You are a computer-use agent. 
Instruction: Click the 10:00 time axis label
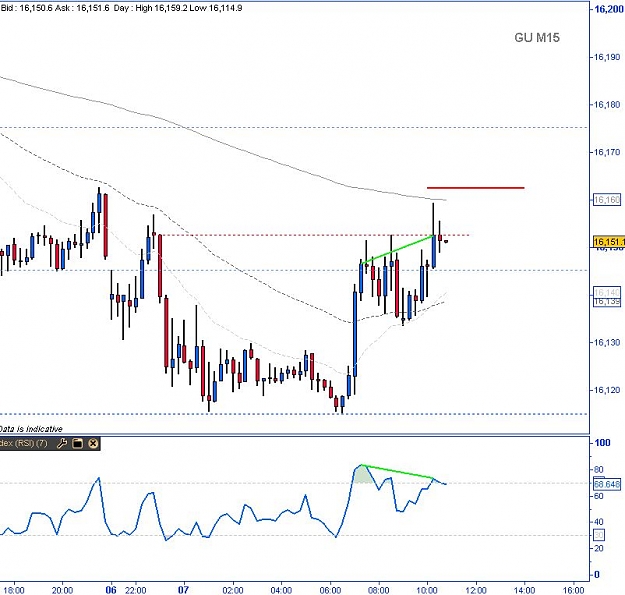click(427, 590)
